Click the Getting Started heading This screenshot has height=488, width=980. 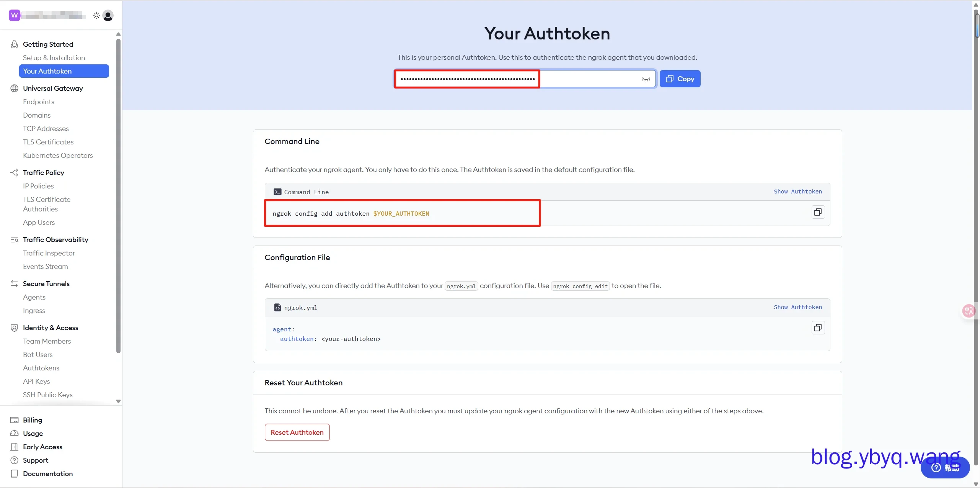click(x=48, y=44)
